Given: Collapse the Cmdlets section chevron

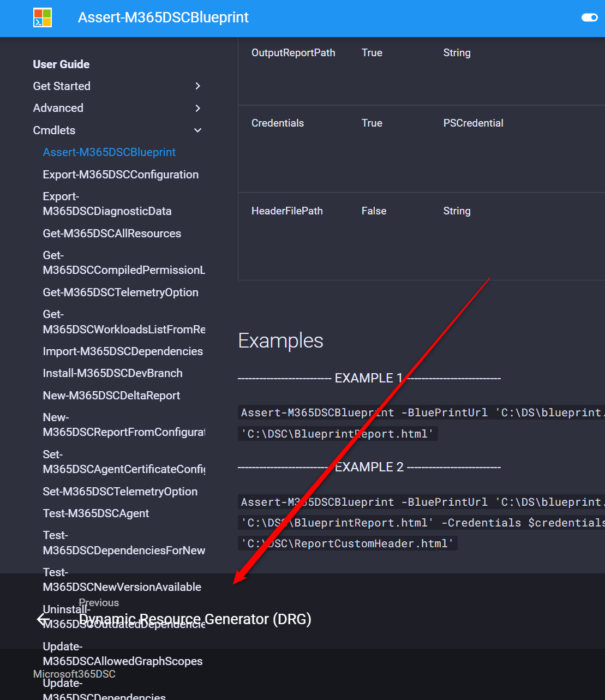Looking at the screenshot, I should click(197, 130).
